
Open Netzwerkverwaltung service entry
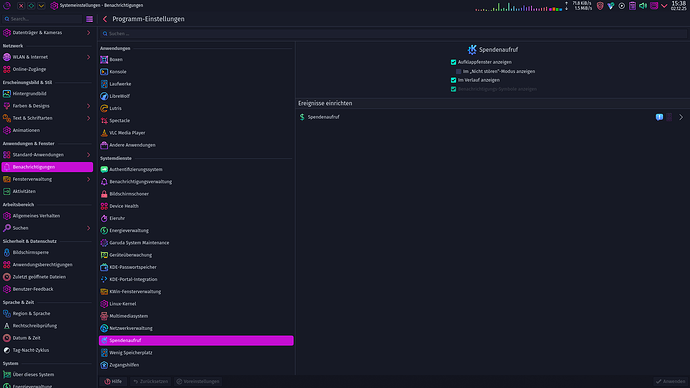pyautogui.click(x=196, y=328)
